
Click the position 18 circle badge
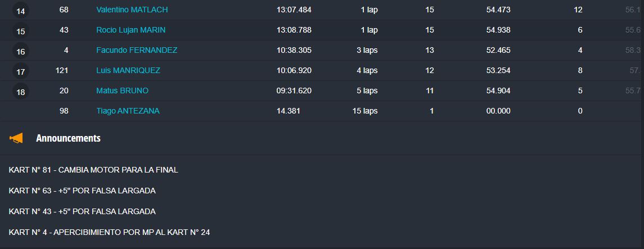(x=21, y=92)
